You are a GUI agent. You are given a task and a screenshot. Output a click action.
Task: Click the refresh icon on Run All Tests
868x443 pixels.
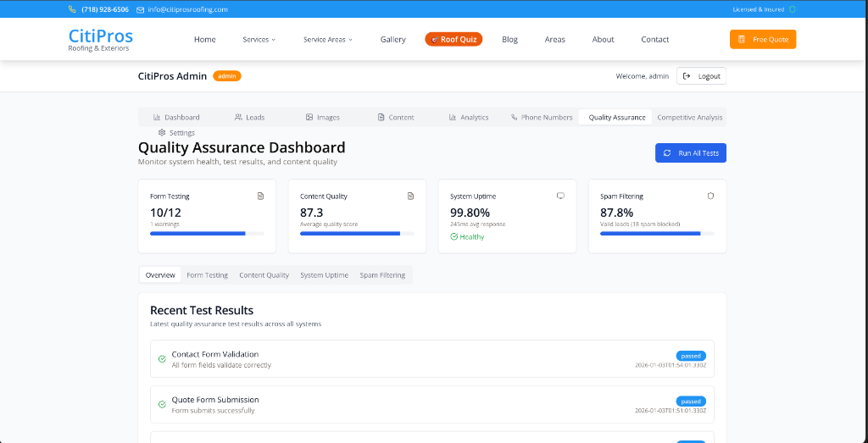[x=667, y=153]
